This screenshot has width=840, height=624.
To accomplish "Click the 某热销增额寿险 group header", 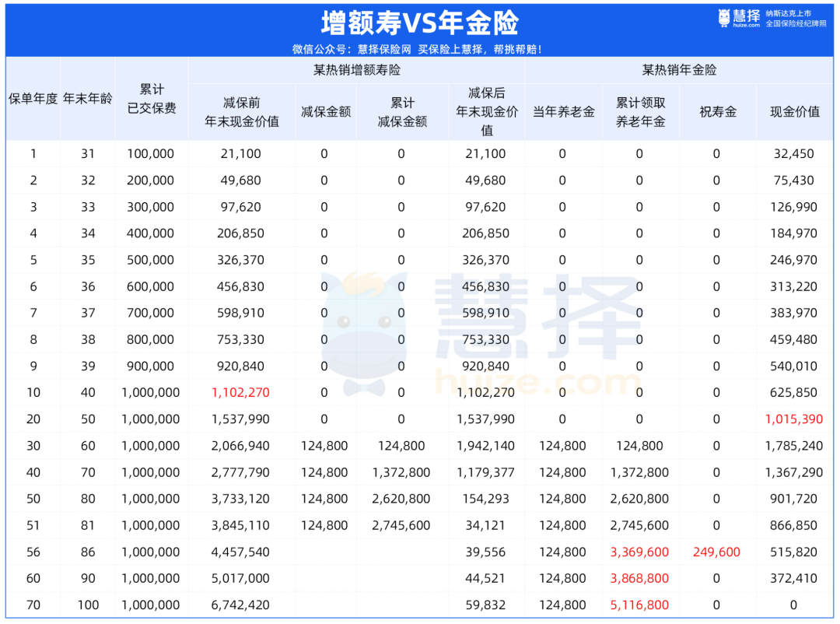I will tap(357, 70).
